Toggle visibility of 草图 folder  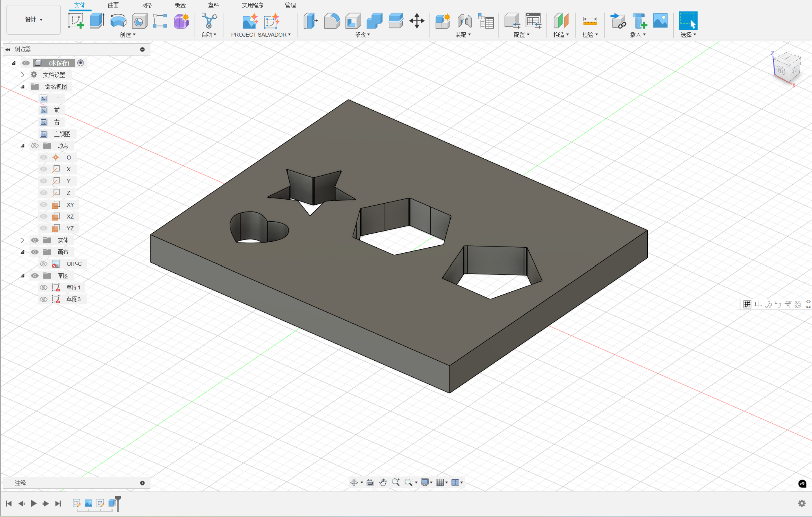[35, 276]
